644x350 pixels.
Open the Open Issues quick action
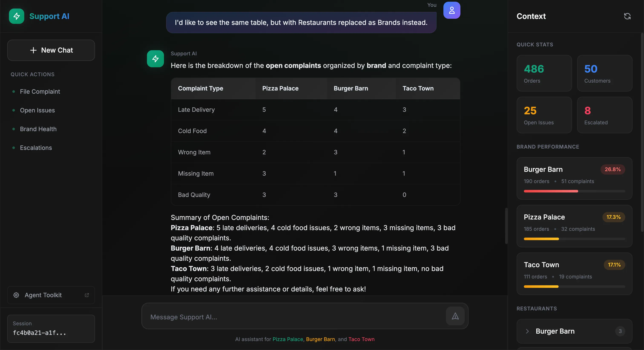(x=37, y=110)
